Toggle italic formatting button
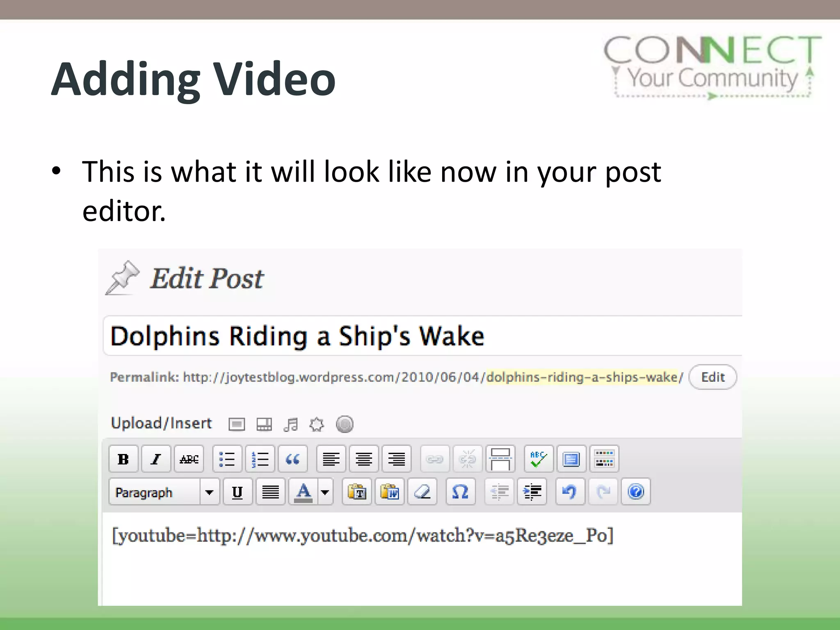 pyautogui.click(x=156, y=459)
